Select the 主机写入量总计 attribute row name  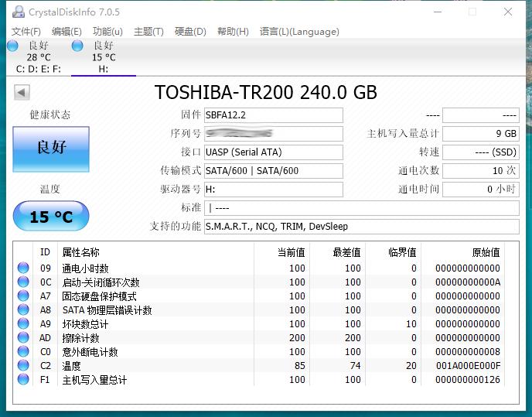tap(94, 380)
